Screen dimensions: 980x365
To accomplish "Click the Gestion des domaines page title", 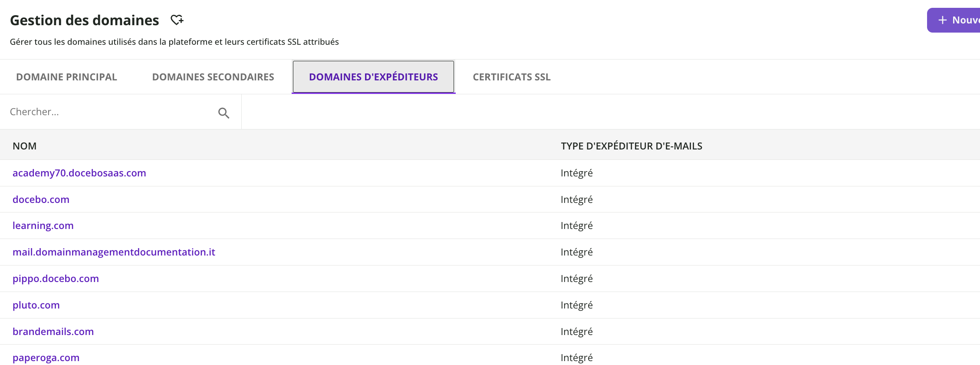I will pyautogui.click(x=85, y=20).
